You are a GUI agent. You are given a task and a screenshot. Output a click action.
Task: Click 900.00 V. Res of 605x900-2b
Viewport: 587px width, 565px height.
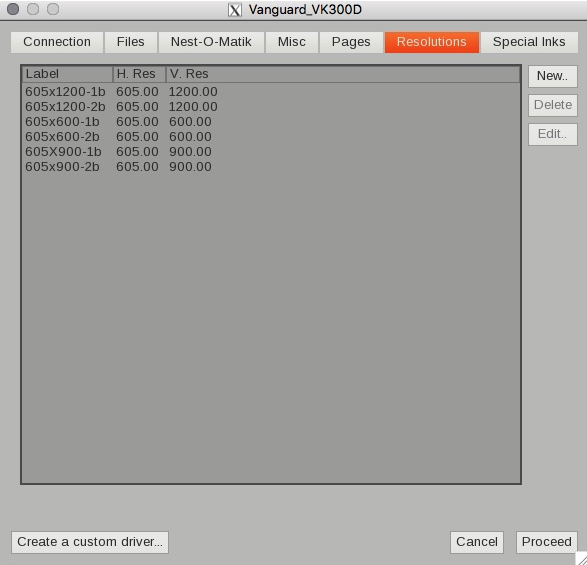[x=190, y=167]
